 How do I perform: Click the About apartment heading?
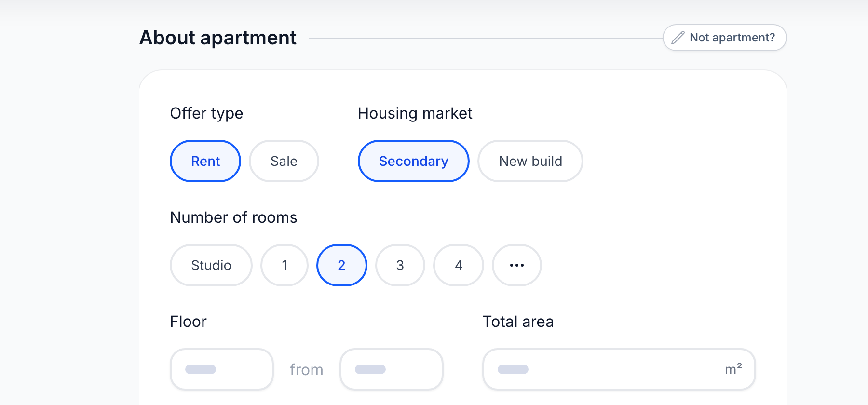click(218, 38)
